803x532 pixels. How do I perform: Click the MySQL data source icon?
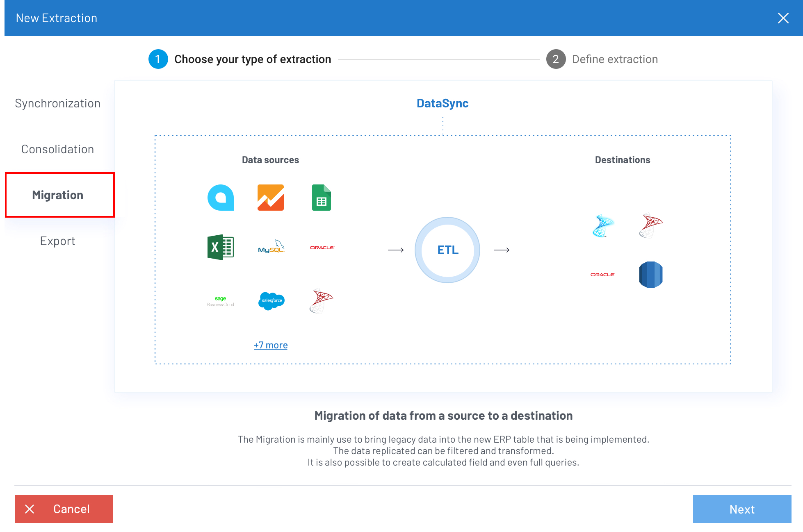271,247
